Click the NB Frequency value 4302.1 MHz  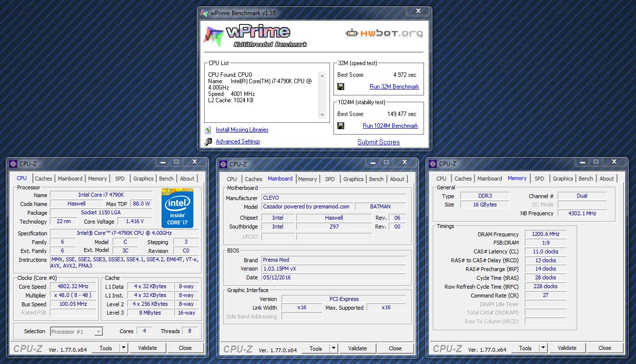[x=582, y=213]
